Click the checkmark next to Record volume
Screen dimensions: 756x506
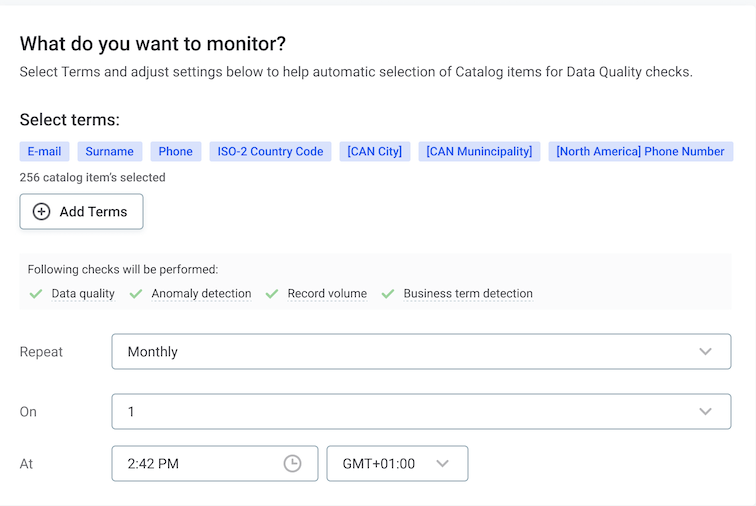[x=272, y=294]
